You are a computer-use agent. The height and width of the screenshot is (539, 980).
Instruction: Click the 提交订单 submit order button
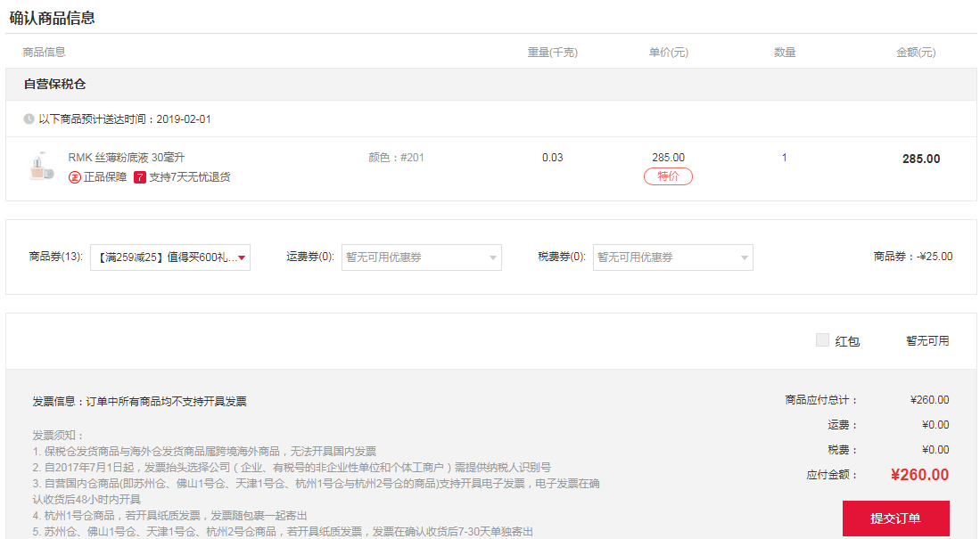pyautogui.click(x=895, y=519)
